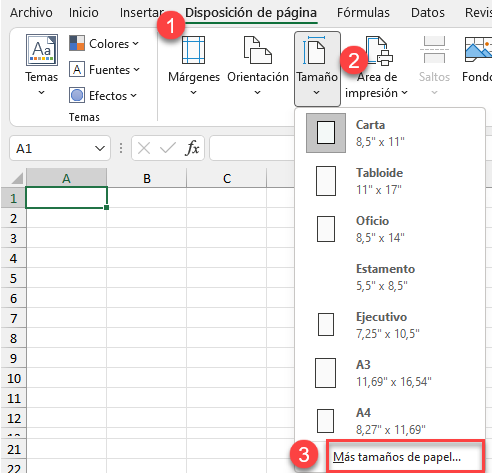Click the Colores color palette icon

(77, 43)
